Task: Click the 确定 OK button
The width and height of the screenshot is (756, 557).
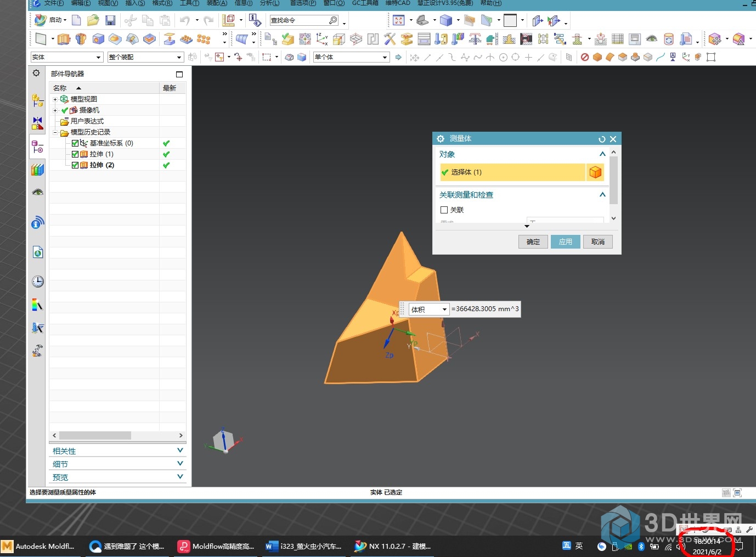Action: [x=533, y=241]
